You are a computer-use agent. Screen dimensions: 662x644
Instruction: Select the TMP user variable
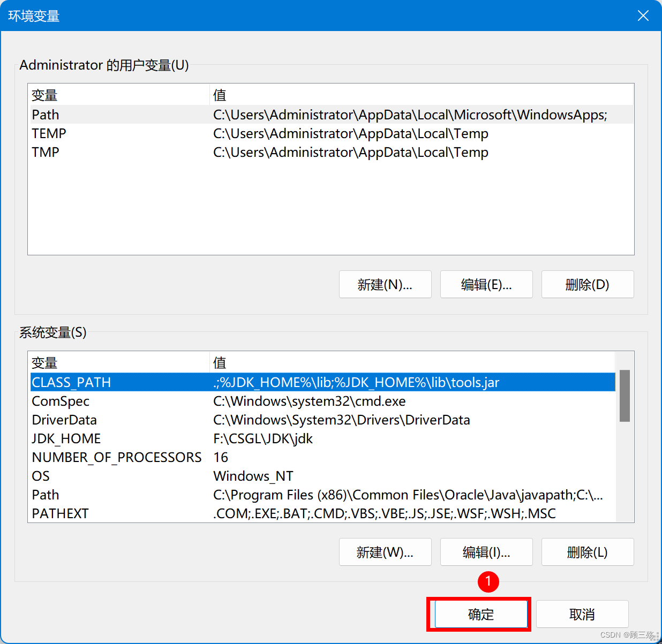point(332,152)
